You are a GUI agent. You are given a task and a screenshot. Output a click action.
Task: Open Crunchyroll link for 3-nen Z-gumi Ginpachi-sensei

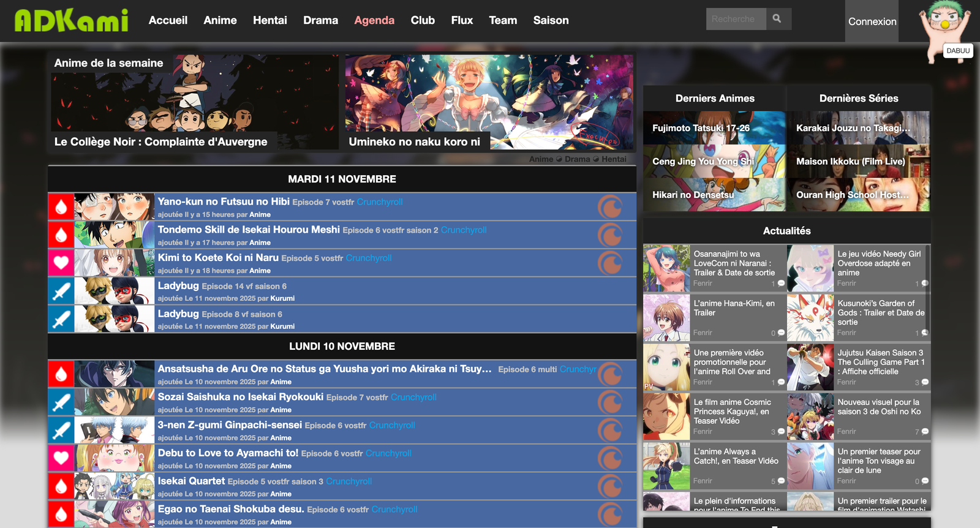(392, 425)
